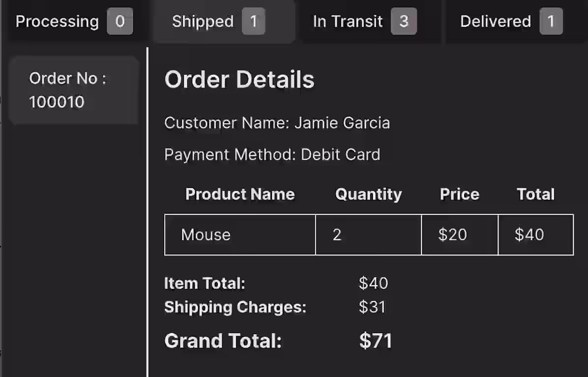Viewport: 588px width, 377px height.
Task: Click the Quantity column header
Action: 368,194
